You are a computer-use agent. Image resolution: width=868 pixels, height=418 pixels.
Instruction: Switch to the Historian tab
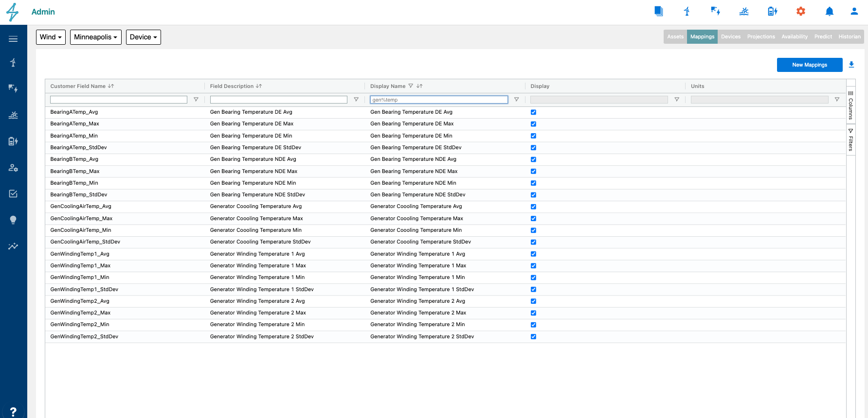pyautogui.click(x=850, y=37)
